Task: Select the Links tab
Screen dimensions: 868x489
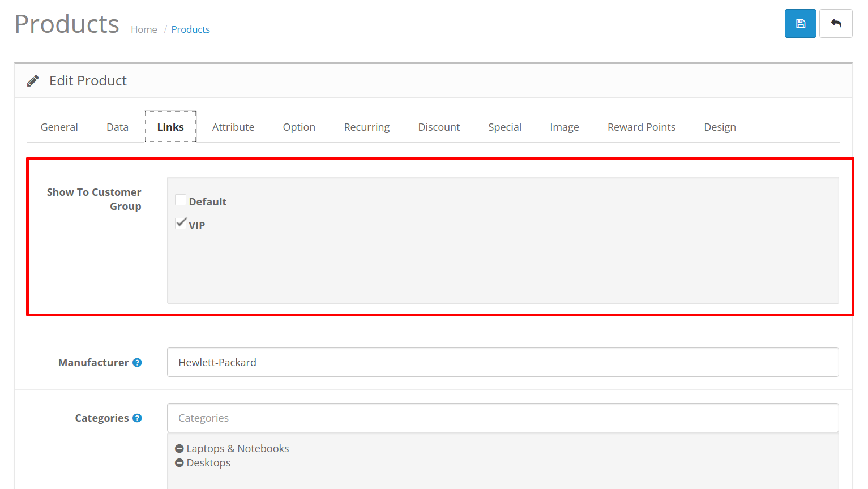Action: coord(170,127)
